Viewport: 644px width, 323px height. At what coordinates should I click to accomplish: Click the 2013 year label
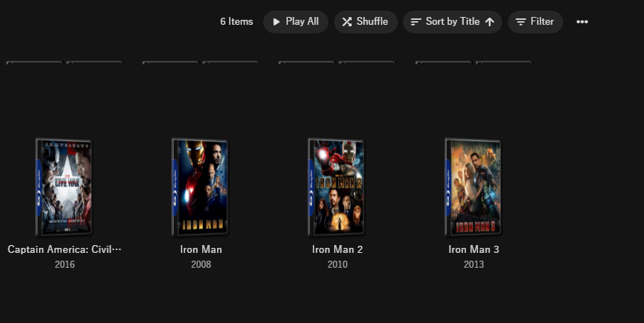tap(474, 264)
